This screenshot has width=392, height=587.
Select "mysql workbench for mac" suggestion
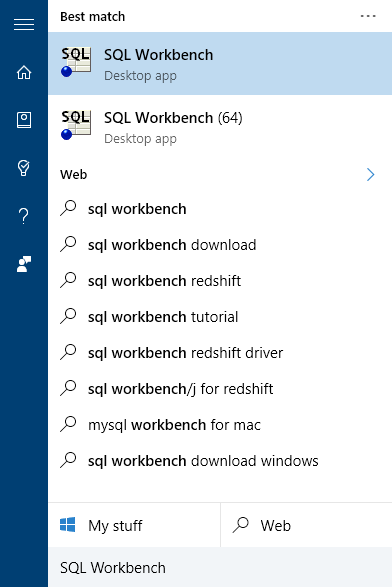220,425
